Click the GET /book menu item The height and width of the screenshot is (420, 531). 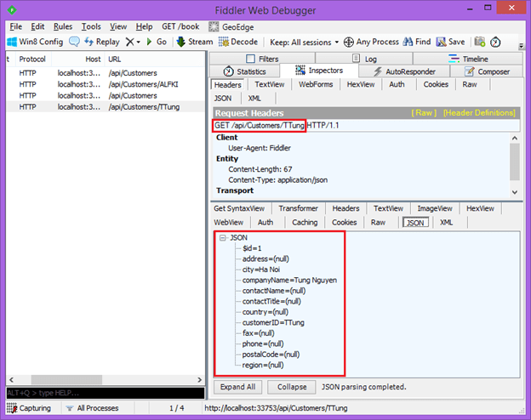point(180,26)
